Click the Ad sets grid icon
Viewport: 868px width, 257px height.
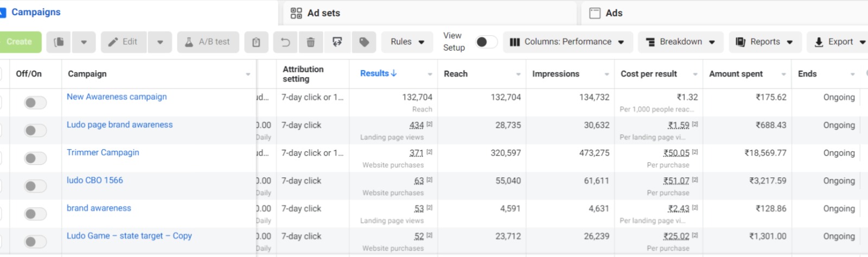tap(296, 13)
